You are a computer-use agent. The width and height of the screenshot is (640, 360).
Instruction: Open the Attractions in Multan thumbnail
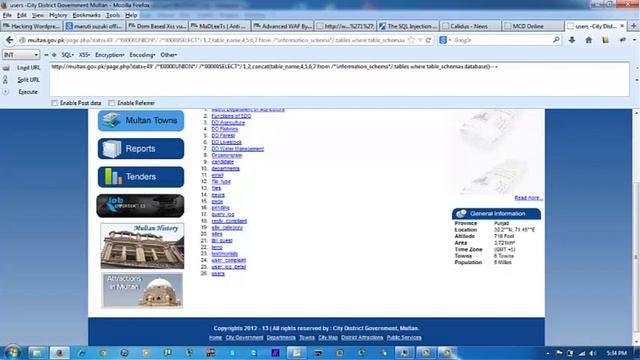[142, 290]
